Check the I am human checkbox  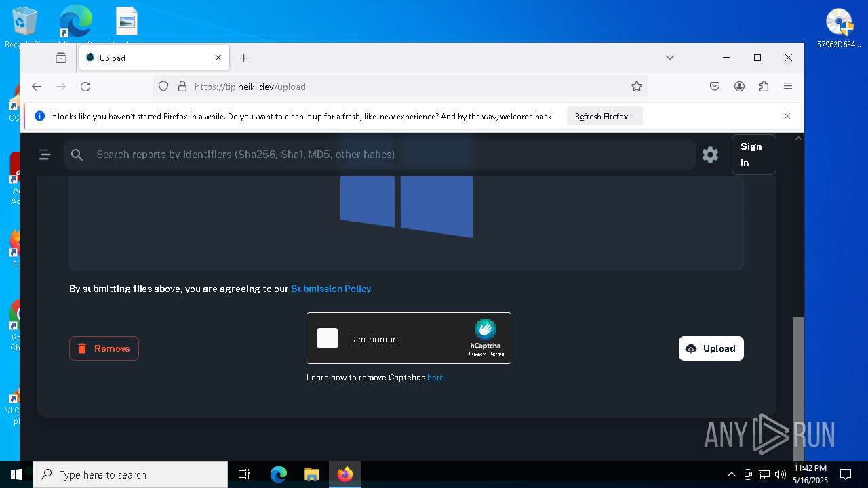[328, 338]
